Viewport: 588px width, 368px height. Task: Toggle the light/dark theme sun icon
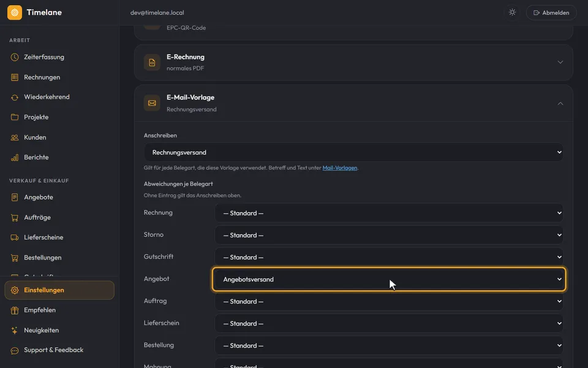[x=512, y=12]
